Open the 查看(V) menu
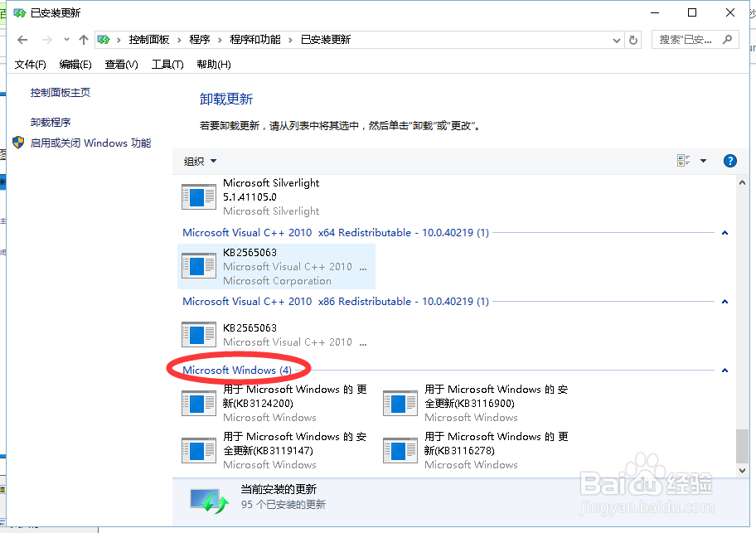The height and width of the screenshot is (533, 756). click(122, 64)
